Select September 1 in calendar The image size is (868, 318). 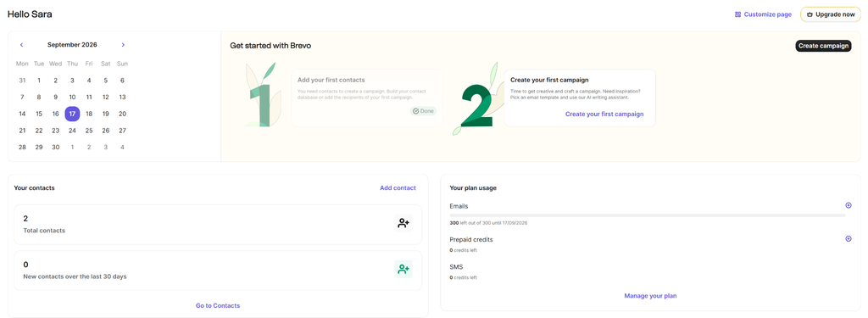click(x=39, y=81)
